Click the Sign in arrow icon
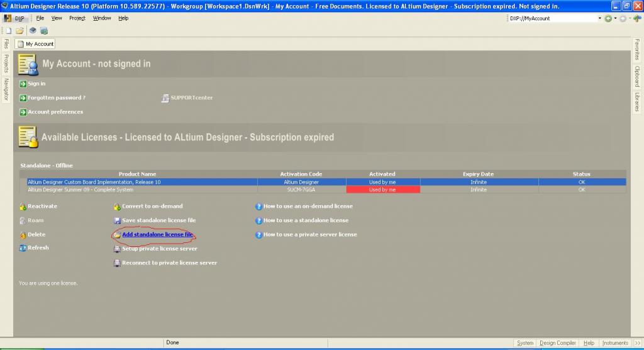 click(23, 84)
